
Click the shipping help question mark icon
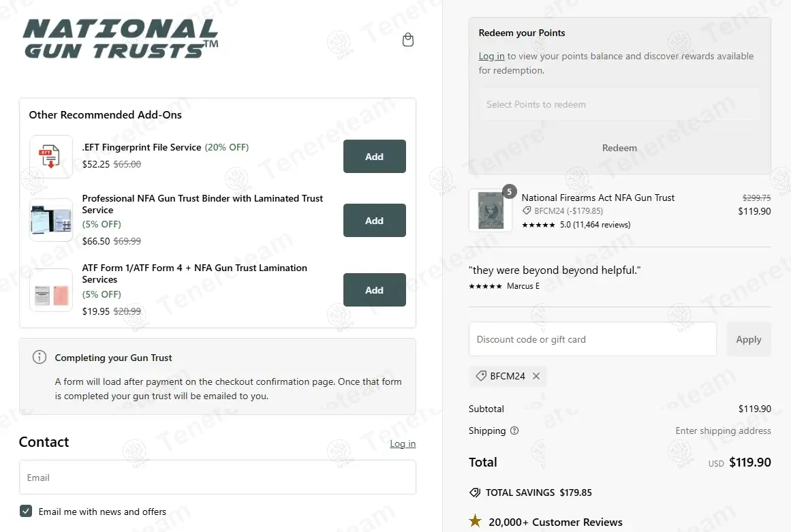click(x=514, y=431)
